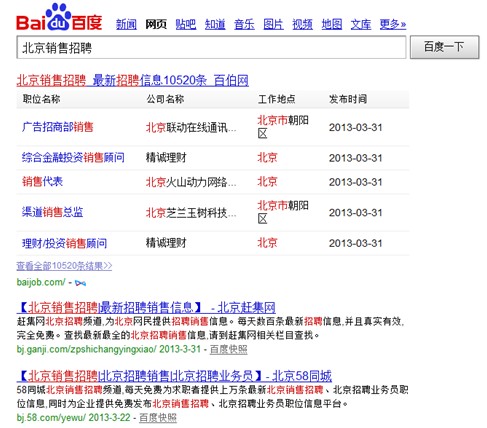
Task: Click 精诚理财 in the 综合金融投资 row
Action: [x=166, y=157]
